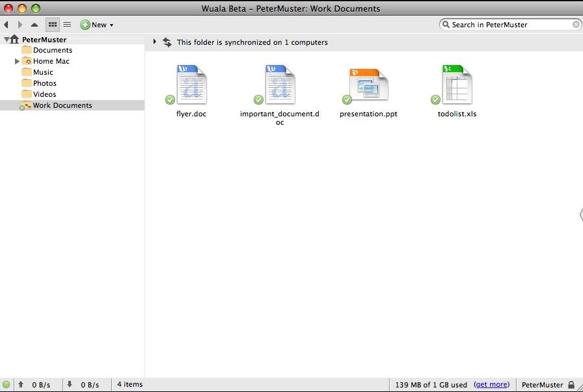583x392 pixels.
Task: Click the magnifier icon in the search box
Action: (x=446, y=25)
